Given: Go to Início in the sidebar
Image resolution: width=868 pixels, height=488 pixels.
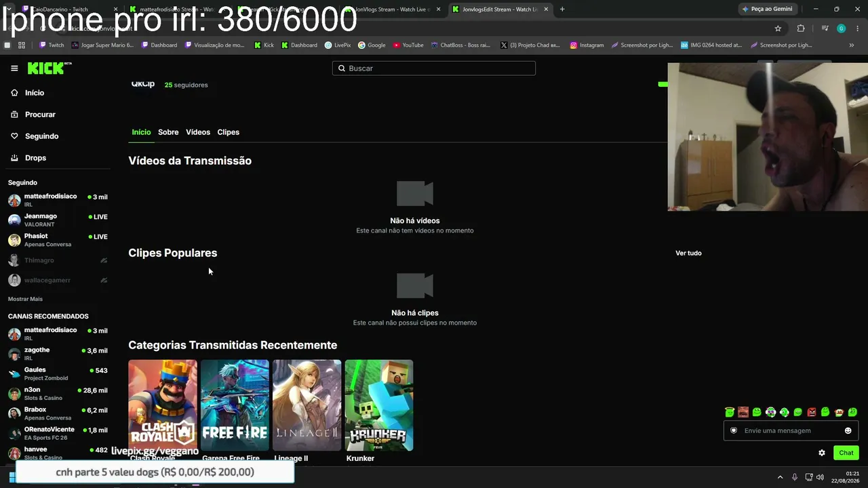Looking at the screenshot, I should (x=34, y=93).
